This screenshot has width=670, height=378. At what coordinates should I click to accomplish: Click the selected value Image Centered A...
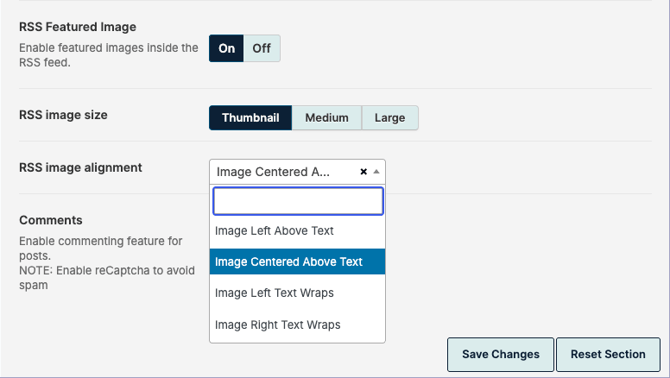[x=273, y=172]
